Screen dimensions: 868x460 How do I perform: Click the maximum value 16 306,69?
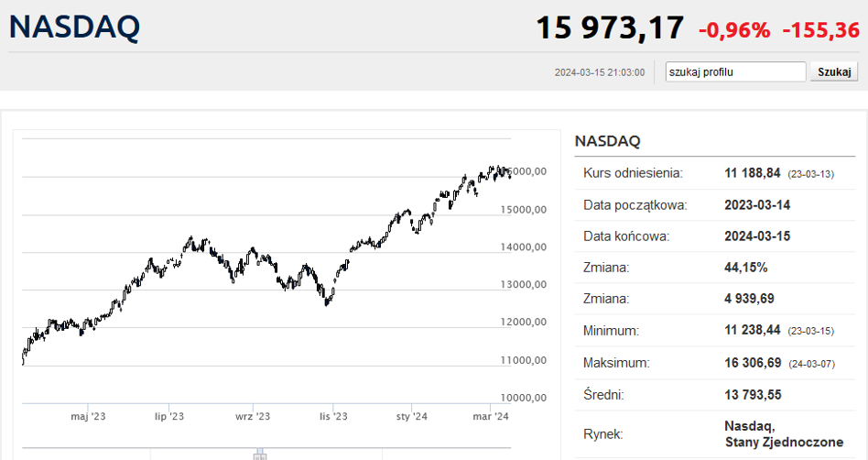(x=753, y=363)
